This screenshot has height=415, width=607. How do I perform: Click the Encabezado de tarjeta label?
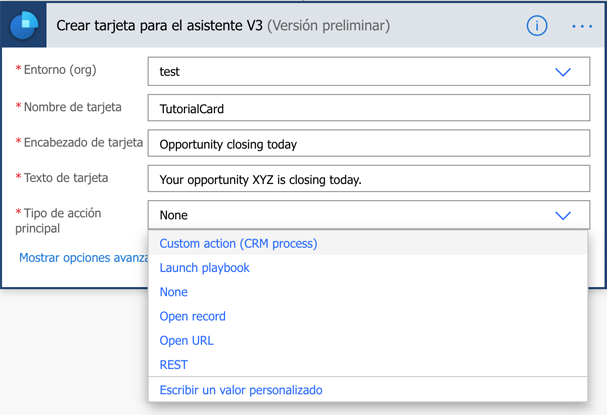pos(83,142)
